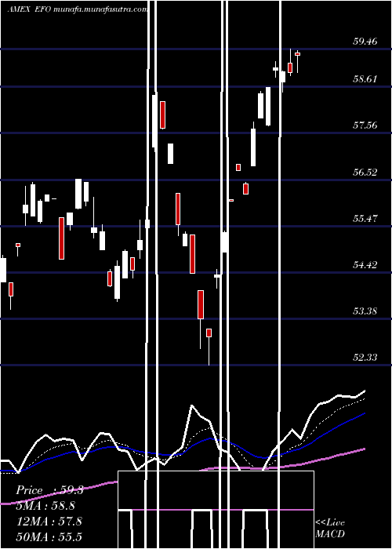Click the 58.61 price level label

[x=365, y=78]
